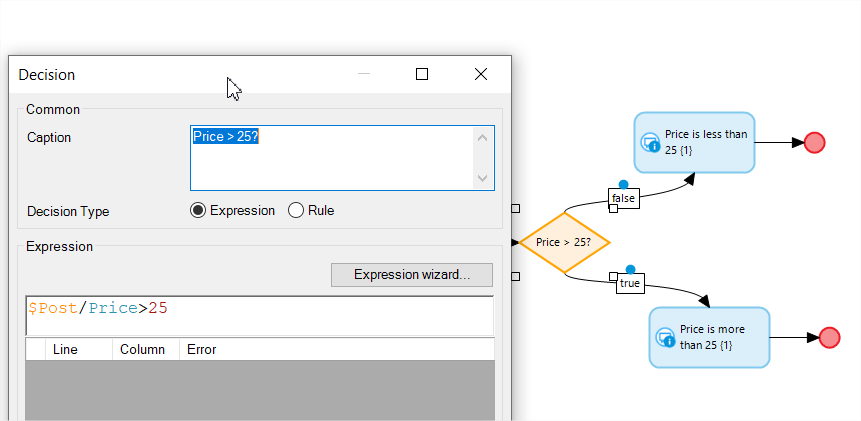861x421 pixels.
Task: Click in the $Post/Price>25 expression editor
Action: [260, 316]
